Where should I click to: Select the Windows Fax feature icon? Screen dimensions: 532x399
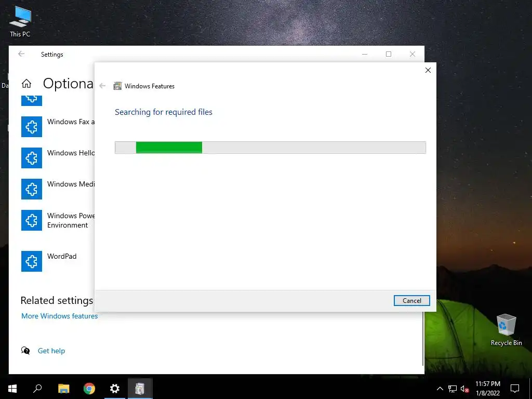click(32, 127)
